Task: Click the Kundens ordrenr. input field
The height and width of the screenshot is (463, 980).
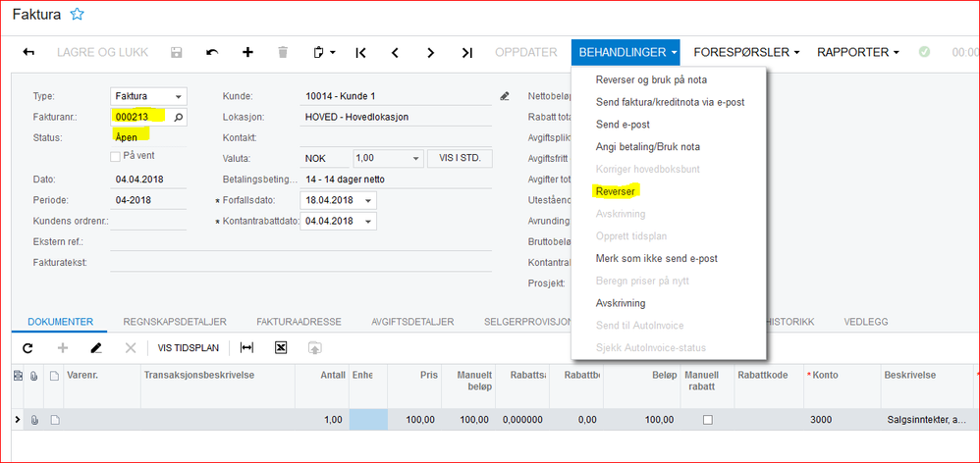Action: pos(148,221)
